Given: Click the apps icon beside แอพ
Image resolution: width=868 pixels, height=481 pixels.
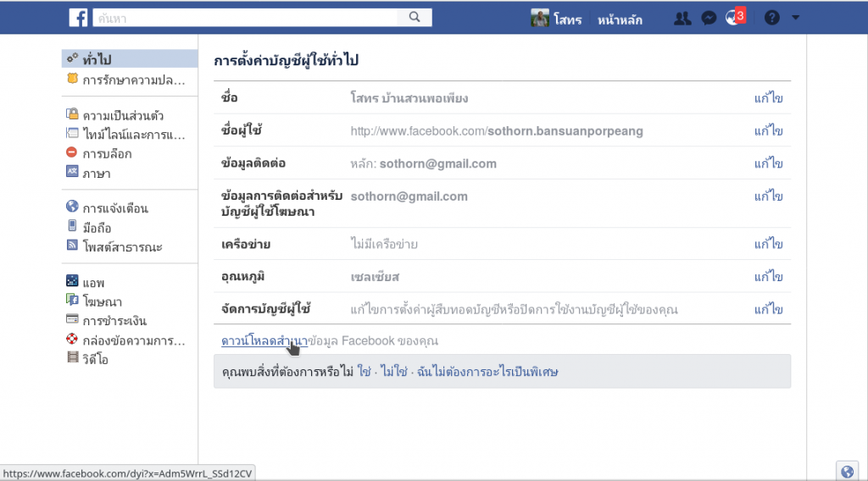Looking at the screenshot, I should point(72,280).
